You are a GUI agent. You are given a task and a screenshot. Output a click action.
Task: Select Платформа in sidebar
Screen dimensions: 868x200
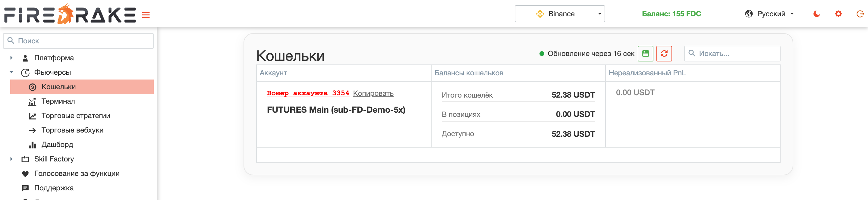(54, 58)
